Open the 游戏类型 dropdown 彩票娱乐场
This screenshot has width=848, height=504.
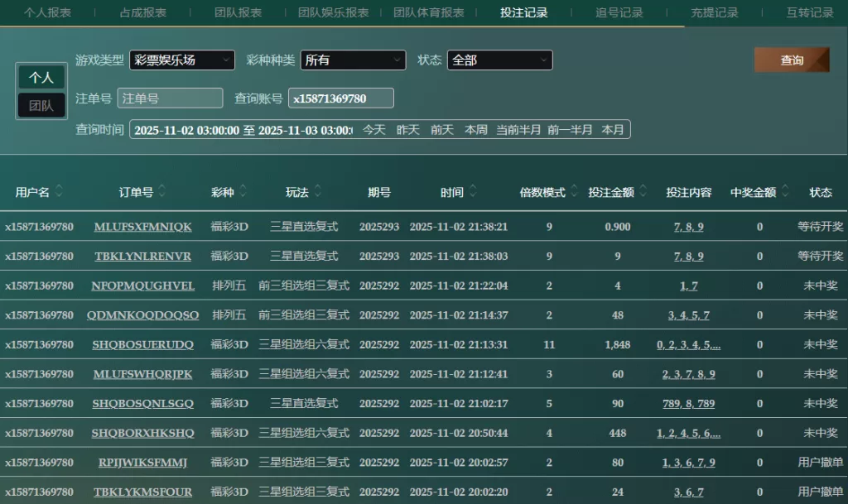182,60
